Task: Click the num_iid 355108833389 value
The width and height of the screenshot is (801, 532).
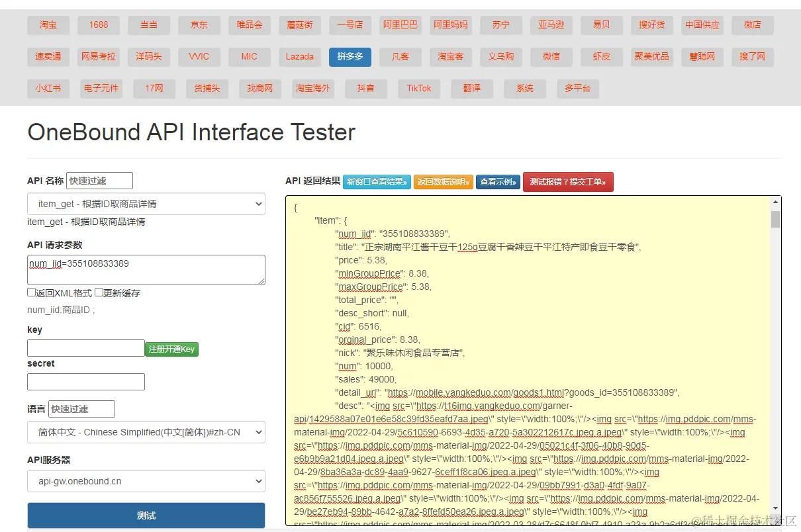Action: (414, 234)
